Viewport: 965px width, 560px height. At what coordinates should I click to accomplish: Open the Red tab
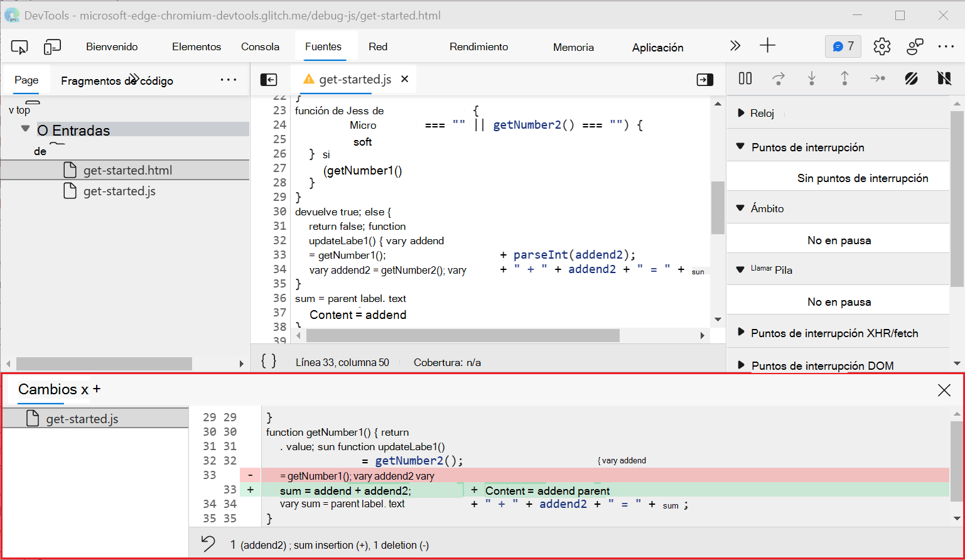click(378, 47)
